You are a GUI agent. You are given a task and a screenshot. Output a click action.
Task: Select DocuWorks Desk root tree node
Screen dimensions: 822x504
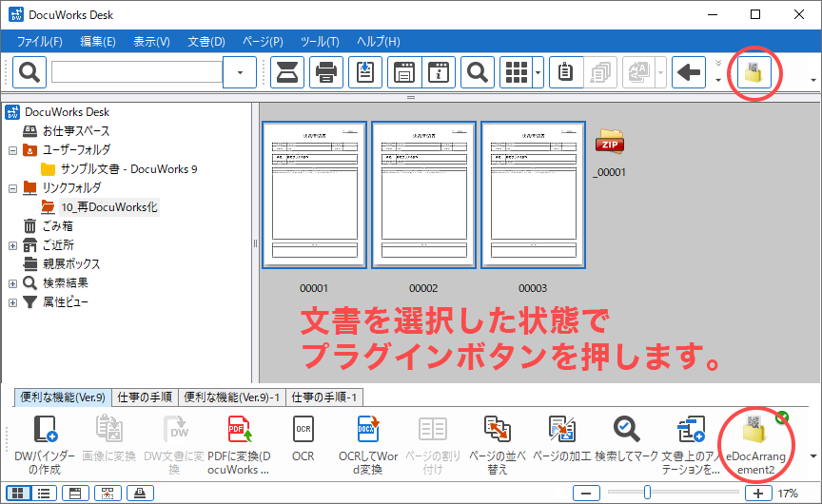coord(68,112)
